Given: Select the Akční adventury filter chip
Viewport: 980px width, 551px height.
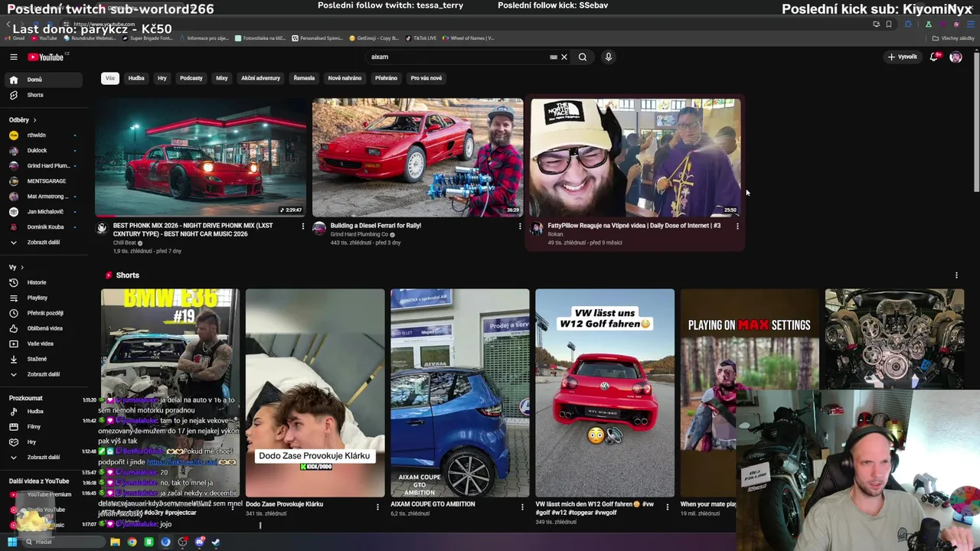Looking at the screenshot, I should tap(260, 78).
